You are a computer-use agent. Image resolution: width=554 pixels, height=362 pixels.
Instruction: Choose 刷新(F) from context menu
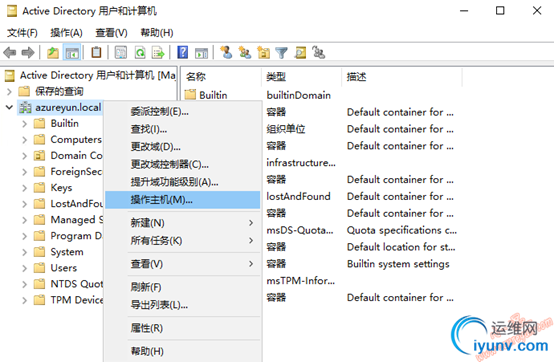point(183,287)
